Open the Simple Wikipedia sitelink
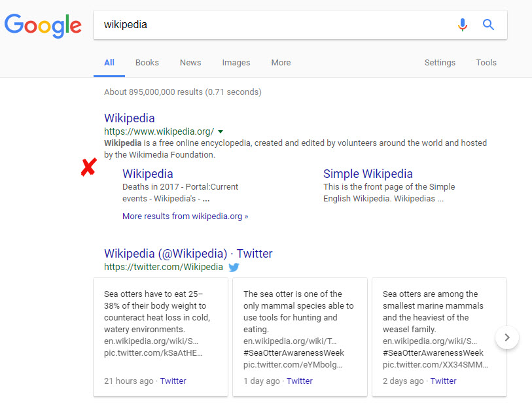The height and width of the screenshot is (412, 532). pyautogui.click(x=368, y=174)
